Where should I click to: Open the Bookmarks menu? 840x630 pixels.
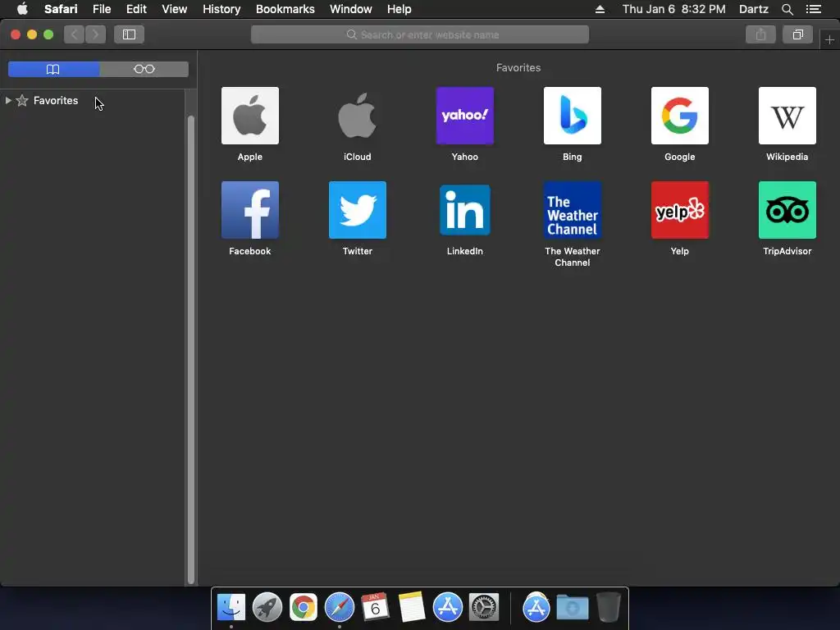(285, 9)
